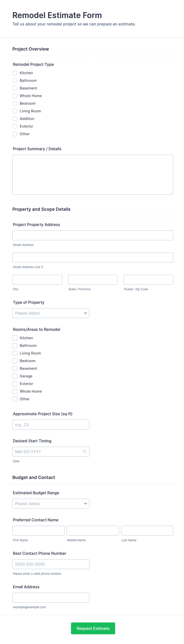
Task: Check Other under Rooms/Areas to Remodel
Action: click(x=15, y=399)
